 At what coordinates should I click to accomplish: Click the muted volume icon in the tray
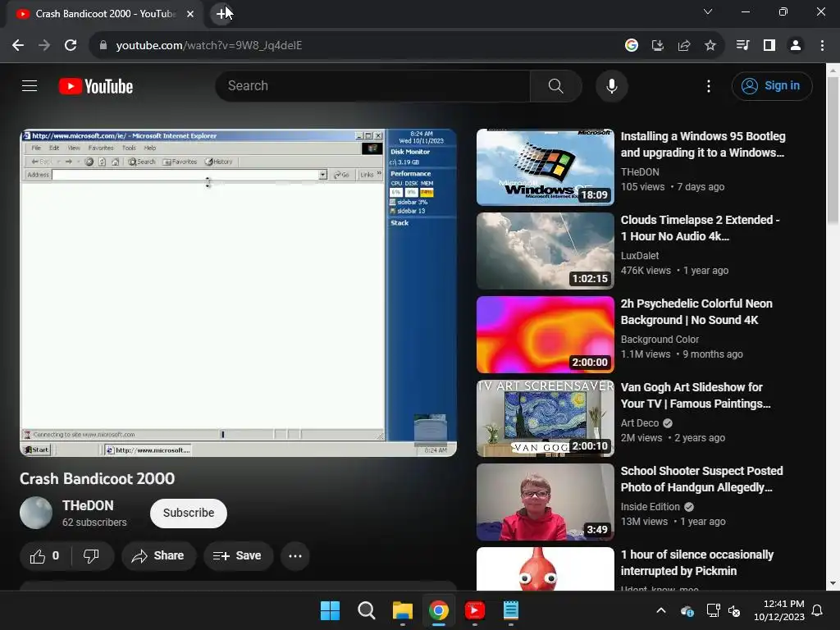coord(734,610)
